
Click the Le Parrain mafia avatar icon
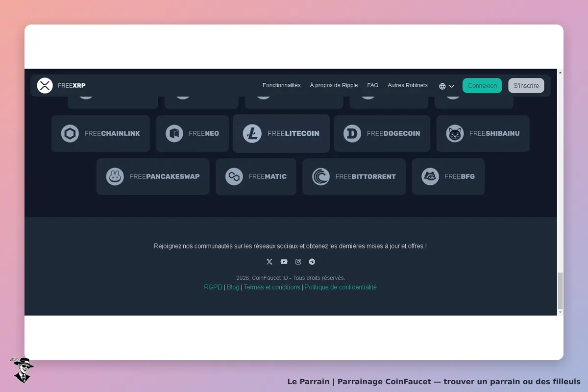tap(22, 370)
